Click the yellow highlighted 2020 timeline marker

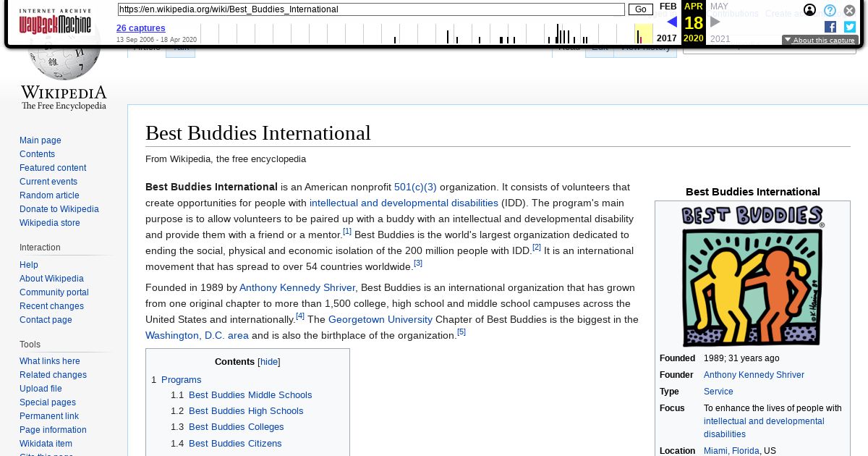pyautogui.click(x=643, y=34)
